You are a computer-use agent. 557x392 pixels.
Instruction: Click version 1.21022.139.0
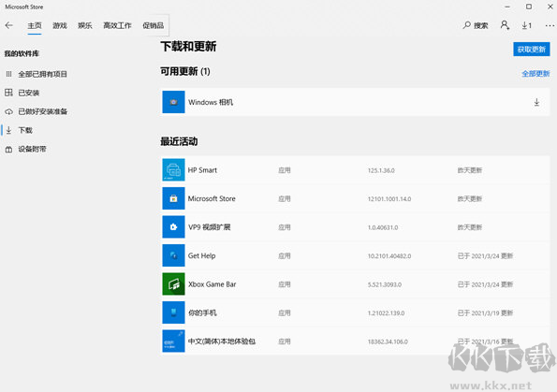(x=386, y=313)
